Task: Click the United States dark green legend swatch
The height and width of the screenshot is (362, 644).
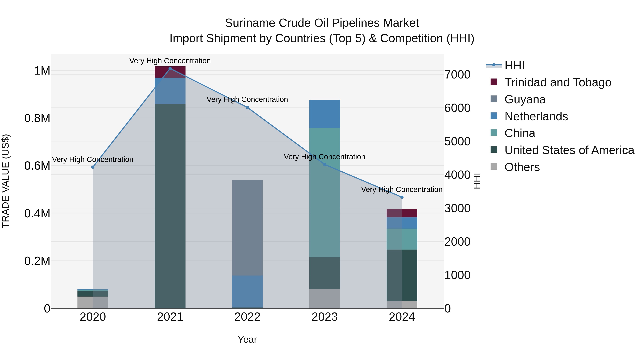Action: pos(494,150)
